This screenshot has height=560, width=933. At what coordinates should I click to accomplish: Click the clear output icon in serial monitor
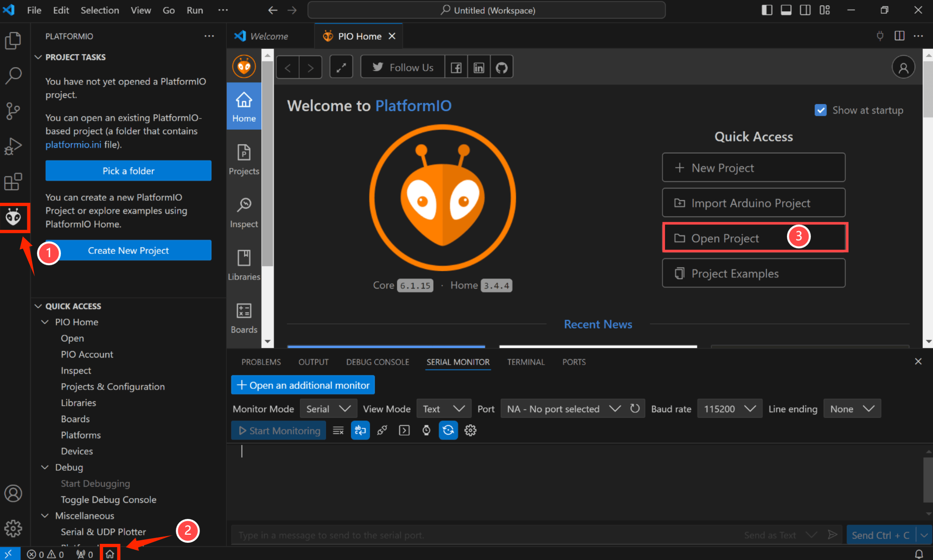(x=338, y=430)
